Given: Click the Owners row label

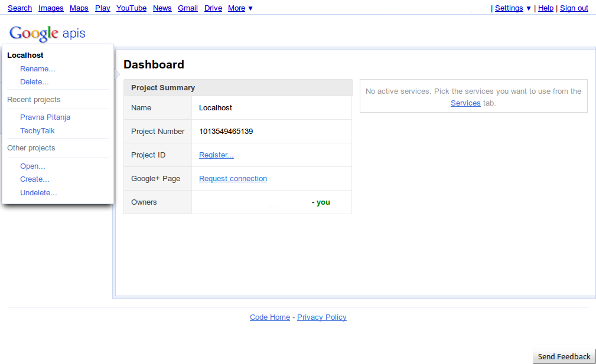Looking at the screenshot, I should pos(144,202).
